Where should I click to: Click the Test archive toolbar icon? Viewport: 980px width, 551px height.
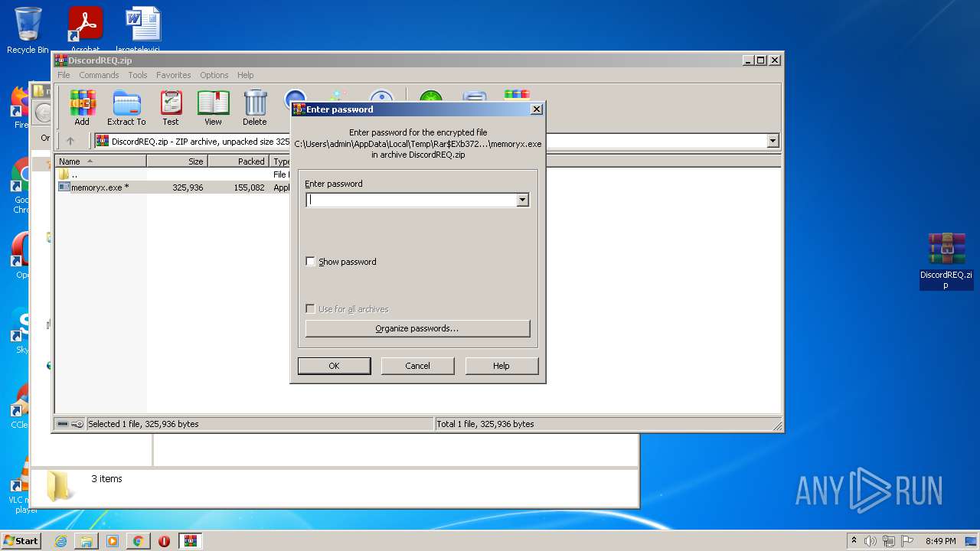click(171, 107)
